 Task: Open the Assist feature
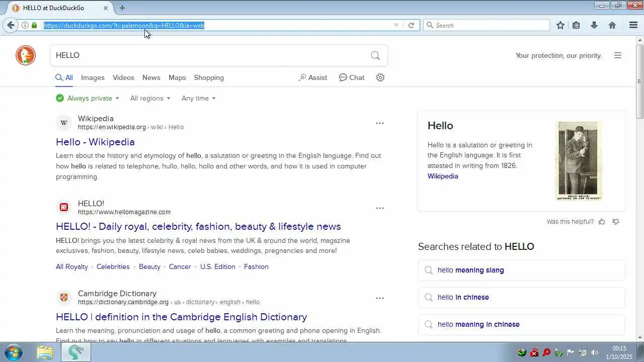coord(313,77)
